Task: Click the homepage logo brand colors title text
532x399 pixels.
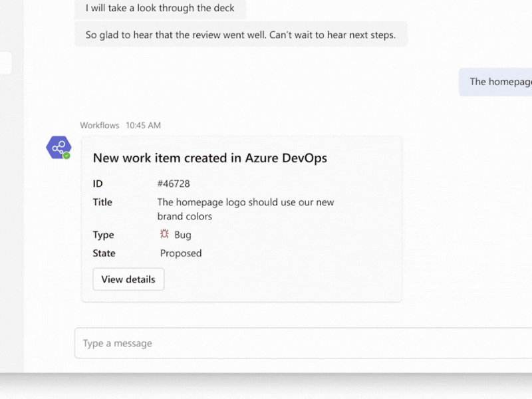Action: [x=245, y=209]
